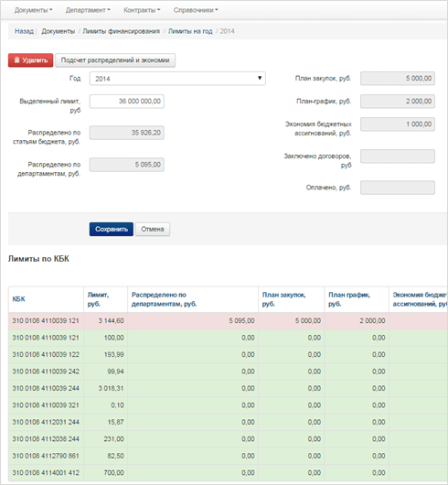Focus the Выделенный лимит input field

(127, 102)
